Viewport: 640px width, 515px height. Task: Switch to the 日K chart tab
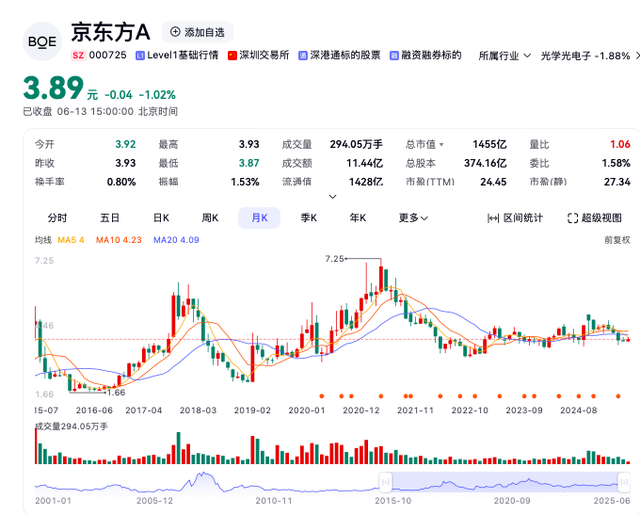click(161, 218)
